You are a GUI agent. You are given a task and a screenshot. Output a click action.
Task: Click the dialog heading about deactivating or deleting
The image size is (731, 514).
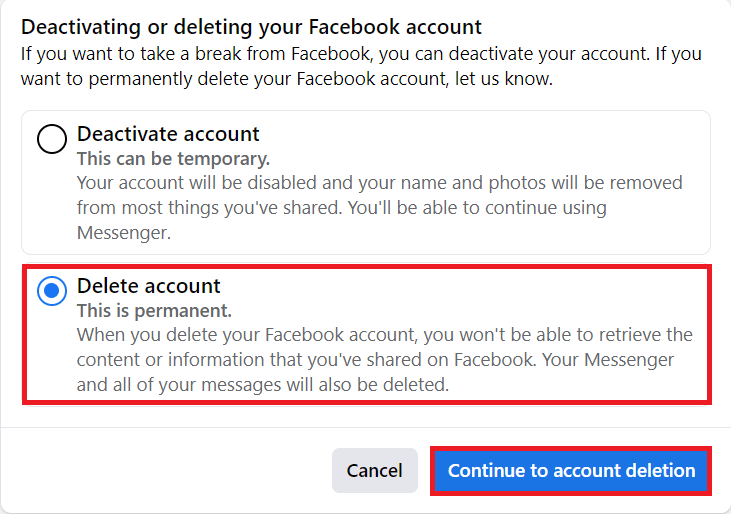[x=251, y=27]
